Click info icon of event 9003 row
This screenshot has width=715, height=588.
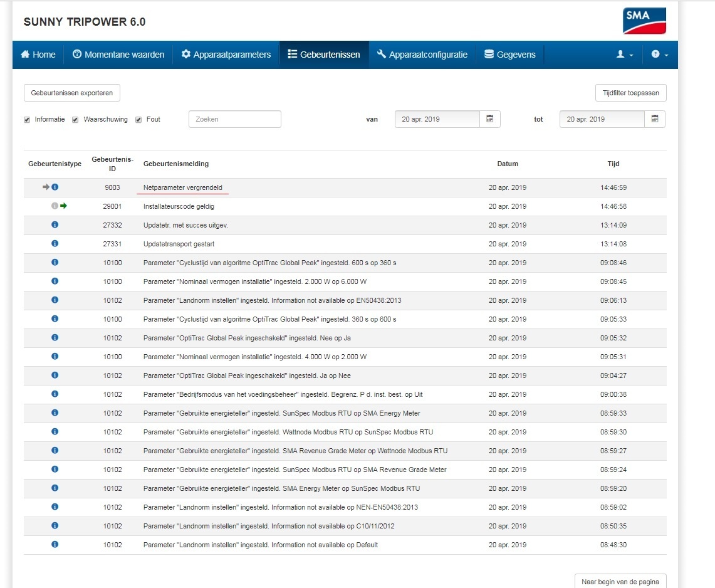click(x=55, y=187)
